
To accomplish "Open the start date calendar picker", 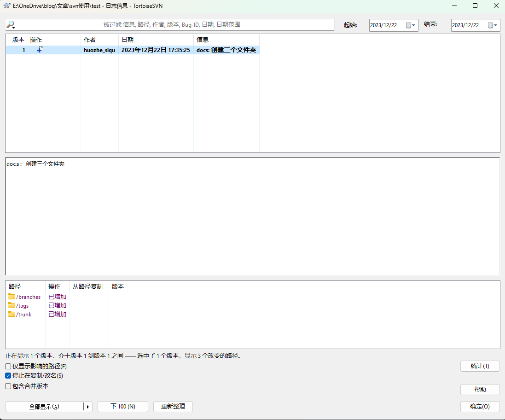I will (x=411, y=25).
